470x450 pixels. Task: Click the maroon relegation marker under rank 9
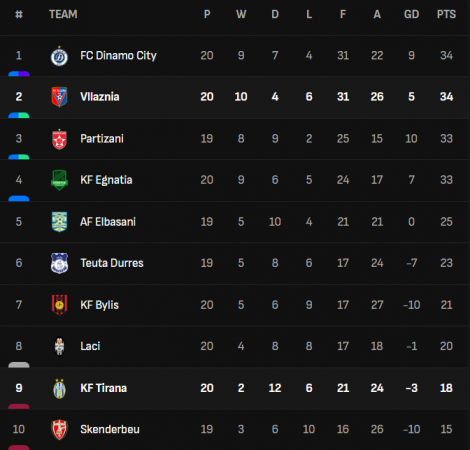click(x=19, y=407)
